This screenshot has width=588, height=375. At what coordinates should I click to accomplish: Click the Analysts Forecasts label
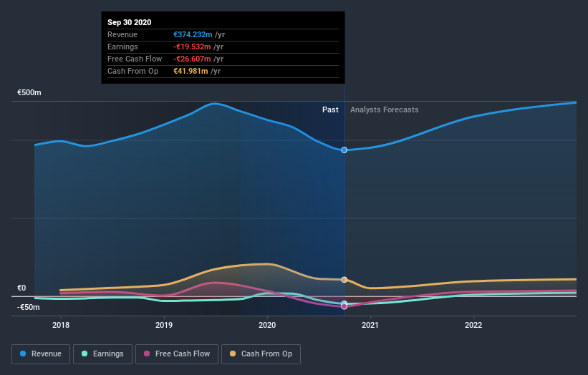tap(385, 109)
